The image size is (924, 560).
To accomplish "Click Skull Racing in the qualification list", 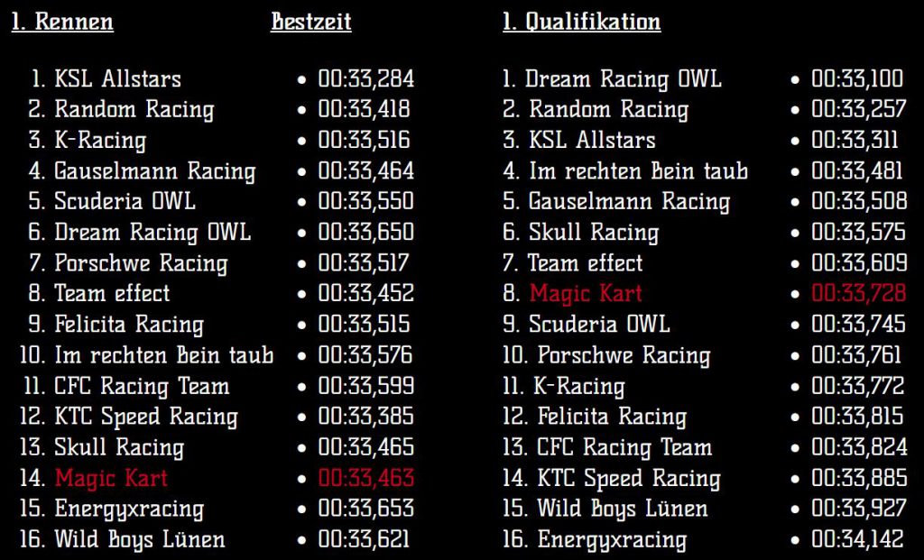I will pyautogui.click(x=594, y=232).
